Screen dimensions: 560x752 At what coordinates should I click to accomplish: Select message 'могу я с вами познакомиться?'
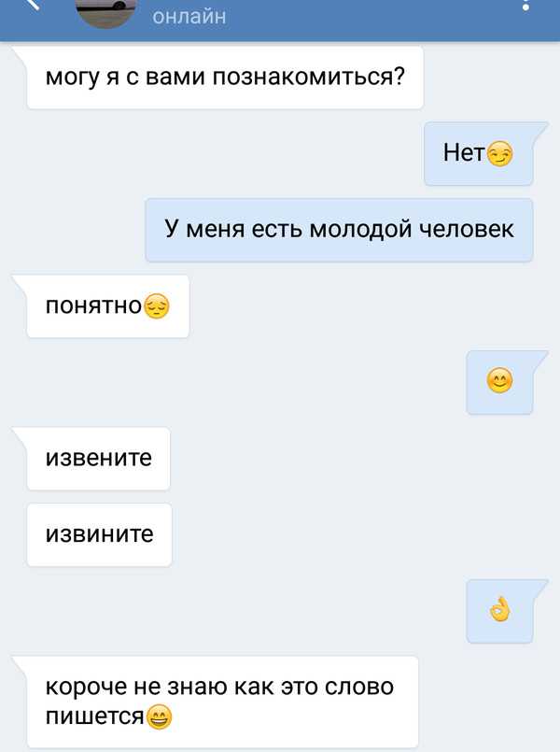pyautogui.click(x=225, y=78)
